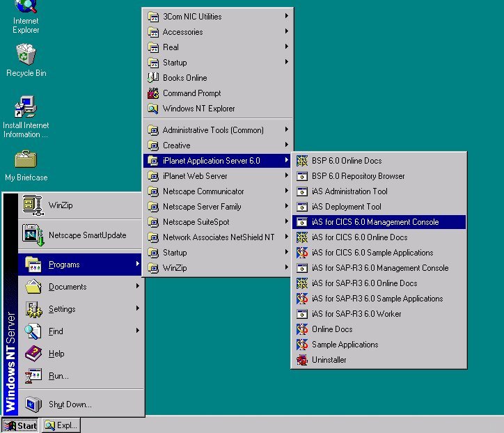This screenshot has width=504, height=433.
Task: Expand the iPlanet Web Server submenu
Action: (218, 176)
